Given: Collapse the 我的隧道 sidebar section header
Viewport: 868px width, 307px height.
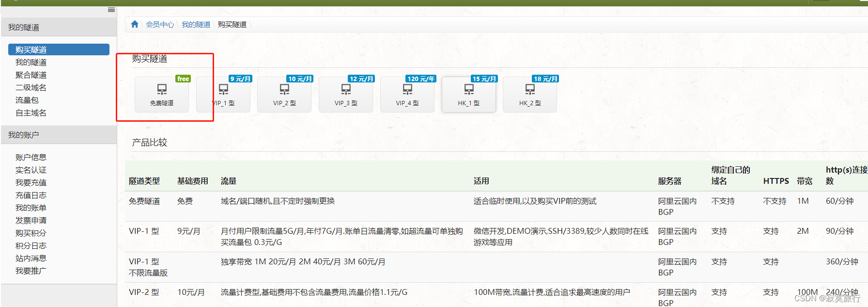Looking at the screenshot, I should point(59,27).
